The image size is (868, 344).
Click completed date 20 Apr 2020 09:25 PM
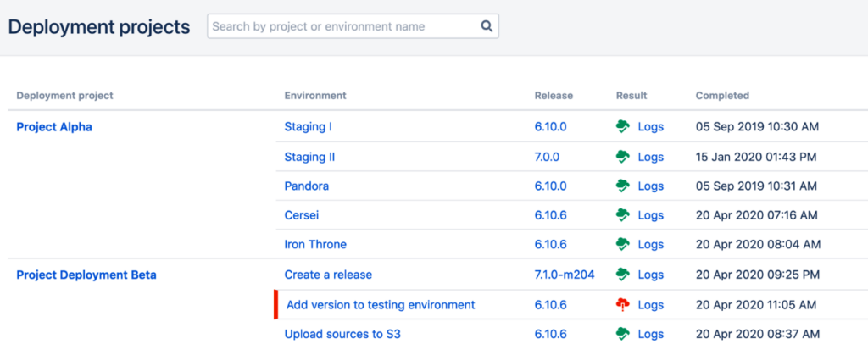pos(757,275)
